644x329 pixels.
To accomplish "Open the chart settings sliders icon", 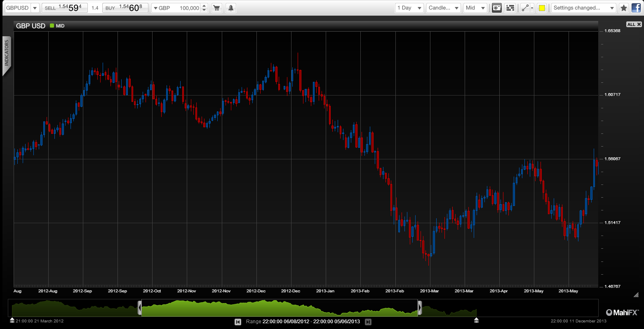I will pyautogui.click(x=510, y=8).
